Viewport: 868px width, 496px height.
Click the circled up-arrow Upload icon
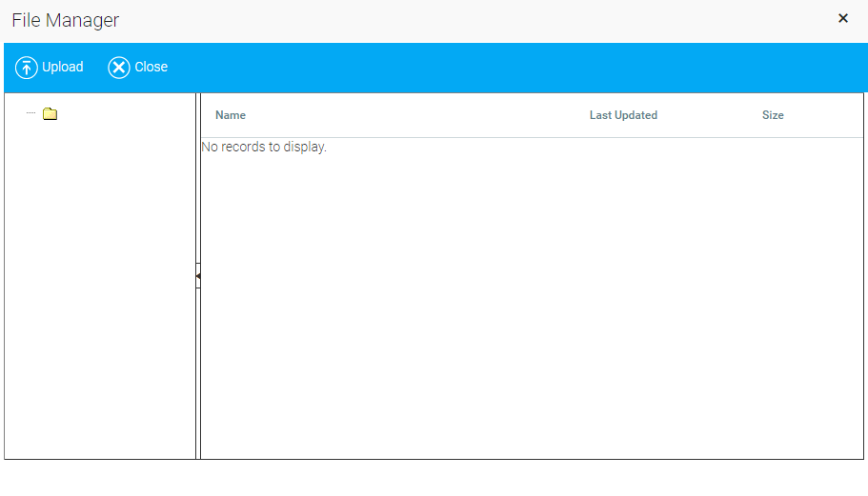(27, 68)
